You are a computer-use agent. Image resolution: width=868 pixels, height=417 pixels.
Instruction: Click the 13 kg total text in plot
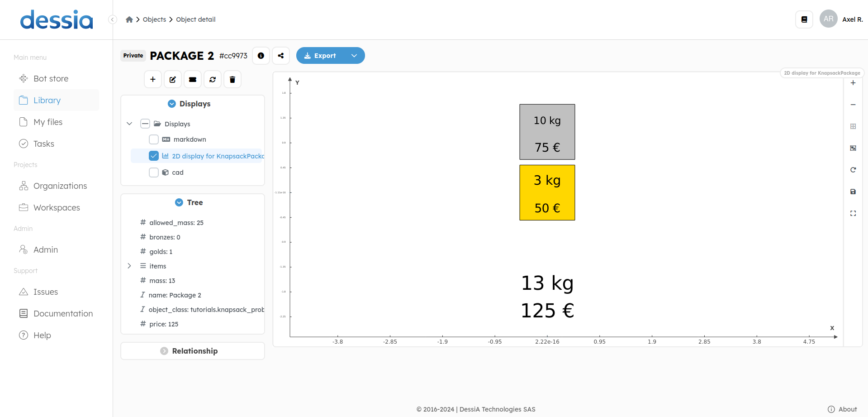point(547,283)
